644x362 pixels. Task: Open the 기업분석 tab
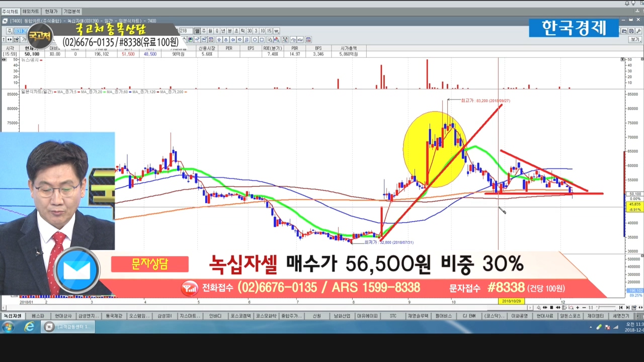point(72,11)
